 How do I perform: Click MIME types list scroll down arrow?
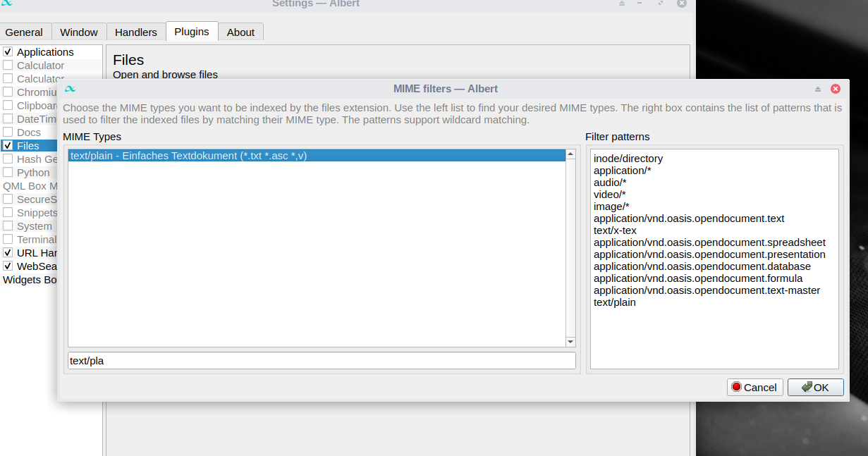(x=571, y=342)
